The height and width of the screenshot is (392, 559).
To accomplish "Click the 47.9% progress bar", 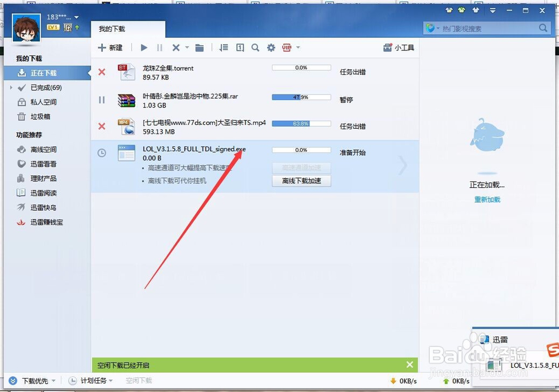I will [301, 97].
